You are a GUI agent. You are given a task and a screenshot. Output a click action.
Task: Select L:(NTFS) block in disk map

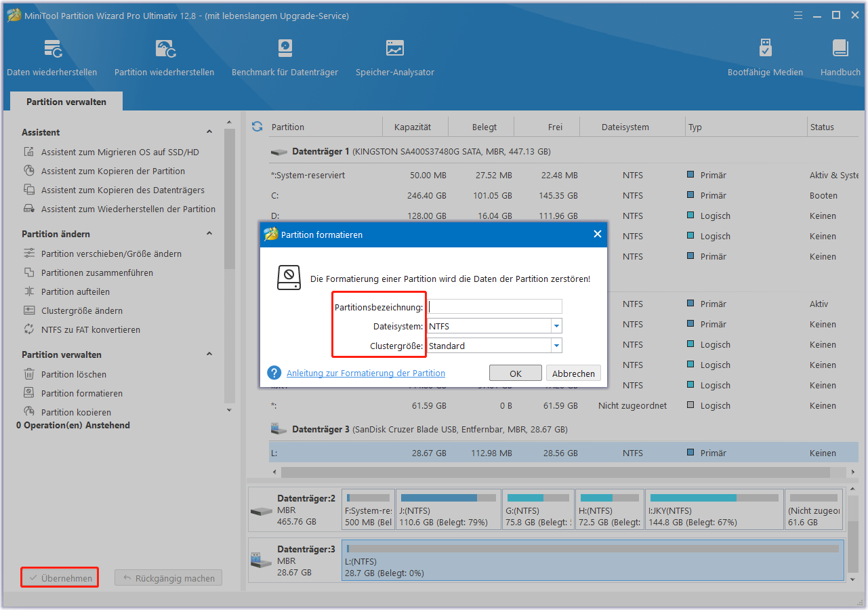coord(593,561)
